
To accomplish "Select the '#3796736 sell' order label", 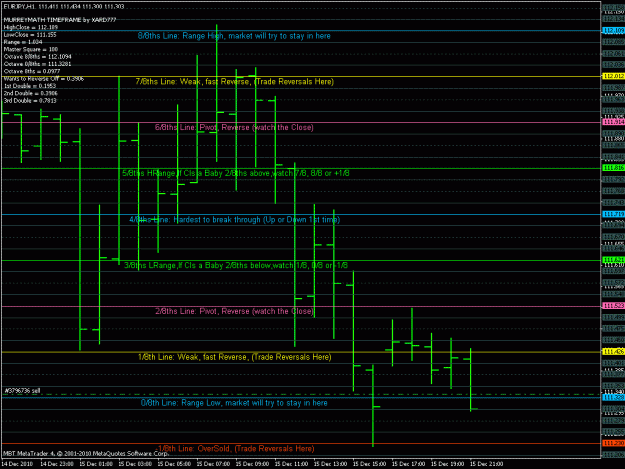I will [x=22, y=391].
